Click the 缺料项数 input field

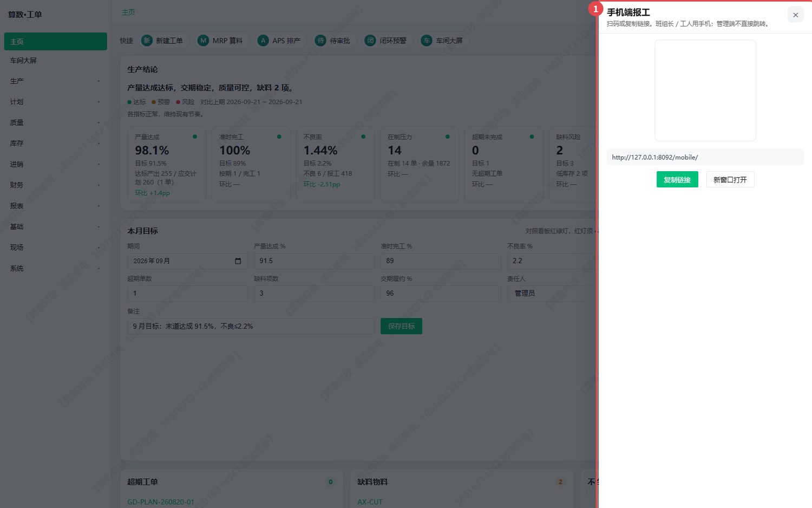[314, 294]
